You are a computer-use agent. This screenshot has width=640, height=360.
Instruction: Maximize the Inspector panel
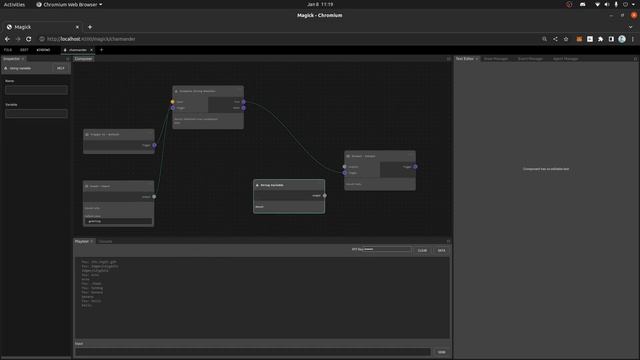[x=68, y=59]
